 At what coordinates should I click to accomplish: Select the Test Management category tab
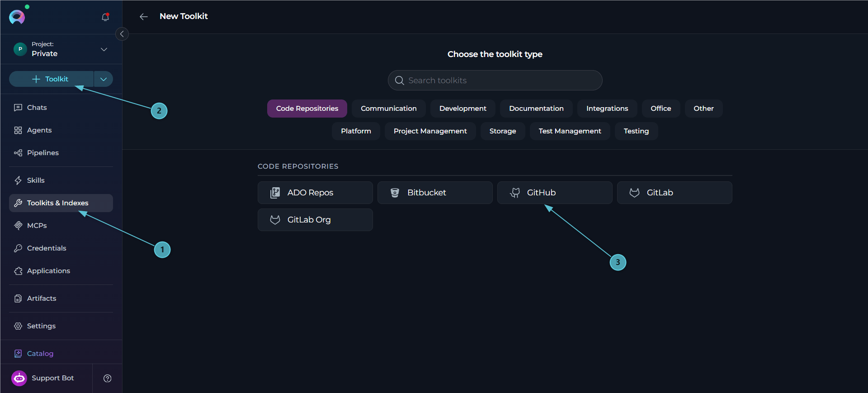(570, 131)
